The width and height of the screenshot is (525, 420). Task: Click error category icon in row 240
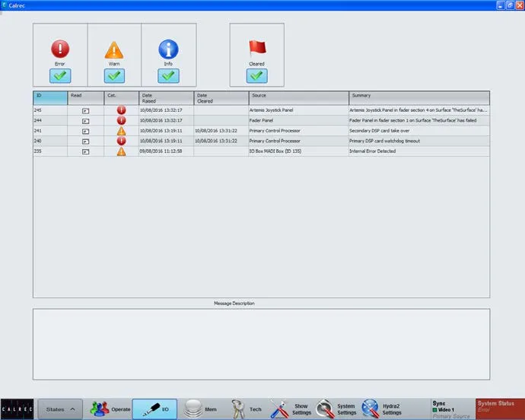coord(122,141)
